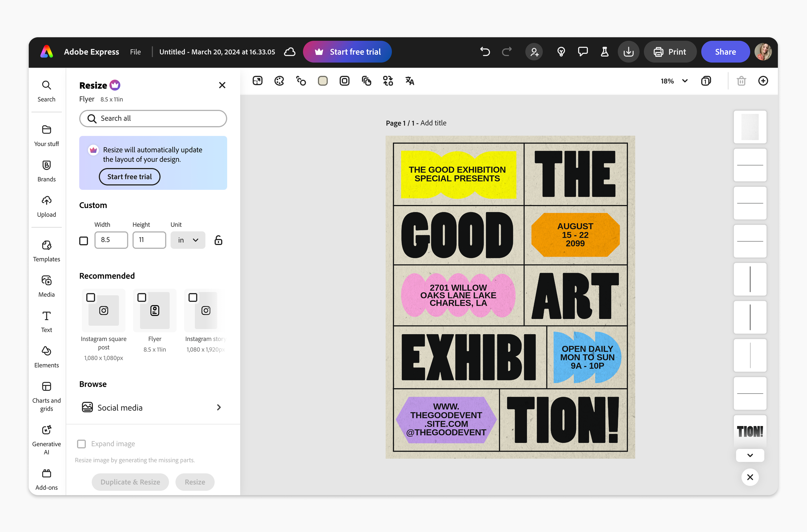Open the 18% zoom level dropdown
Screen dimensions: 807x532
point(674,81)
